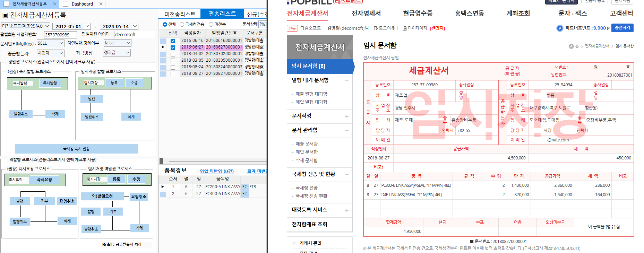This screenshot has height=253, width=644.
Task: Click the blue partner point P icon
Action: [560, 28]
